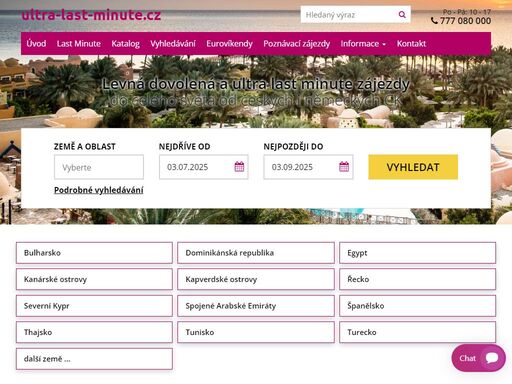
Task: Select the Dominikánská republika destination
Action: (256, 253)
